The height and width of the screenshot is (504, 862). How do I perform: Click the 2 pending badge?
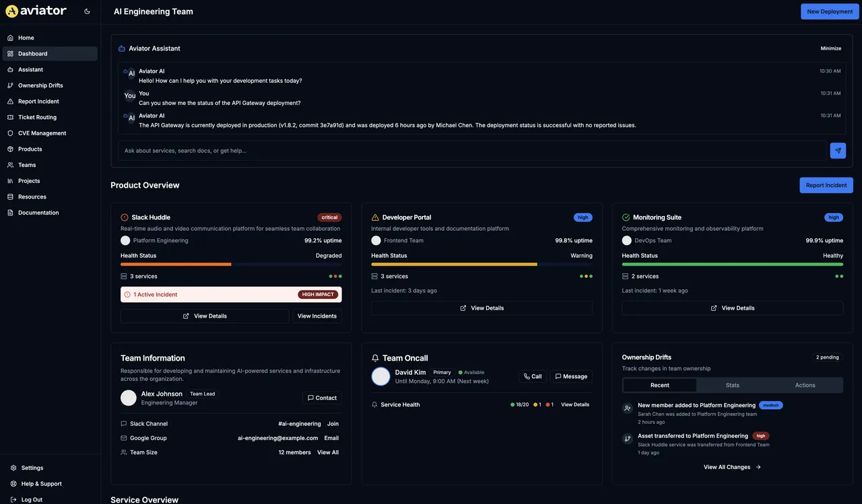click(827, 357)
